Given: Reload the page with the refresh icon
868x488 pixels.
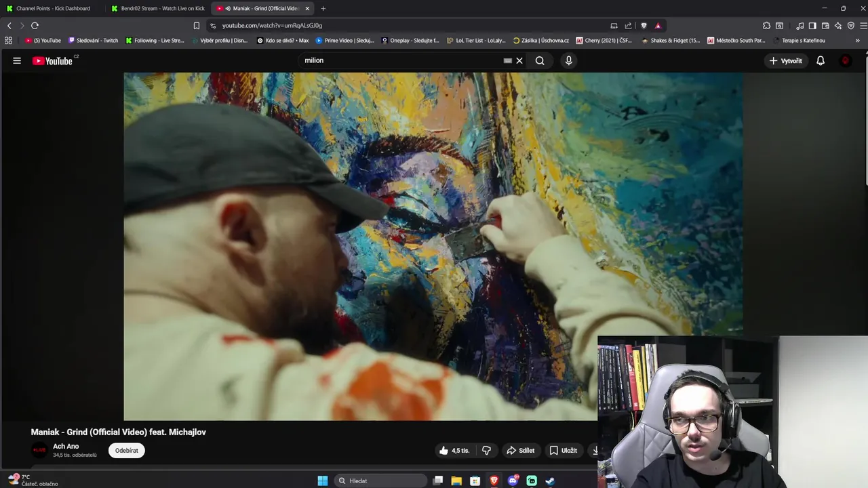Looking at the screenshot, I should pos(35,26).
